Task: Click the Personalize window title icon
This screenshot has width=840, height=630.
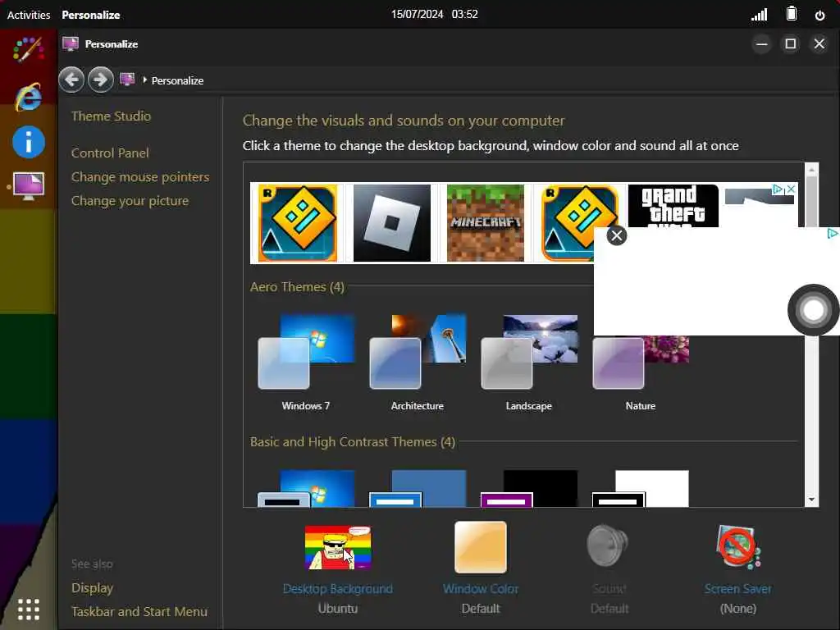Action: pyautogui.click(x=71, y=43)
